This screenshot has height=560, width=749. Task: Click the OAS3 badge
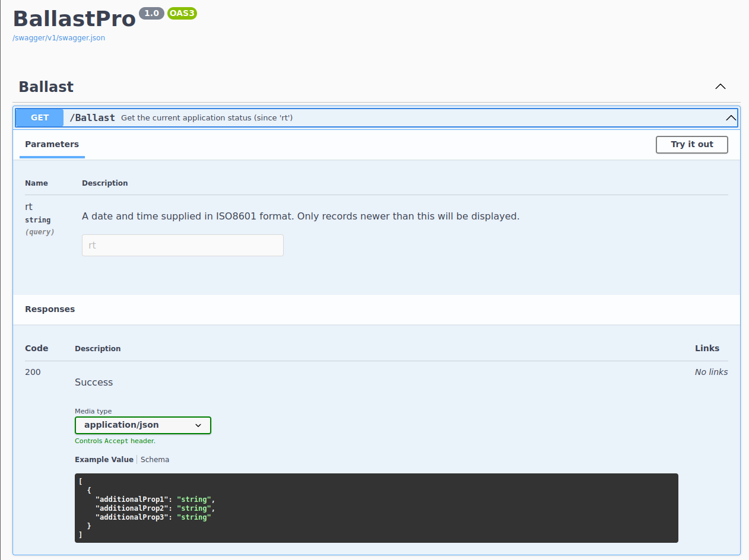coord(182,13)
